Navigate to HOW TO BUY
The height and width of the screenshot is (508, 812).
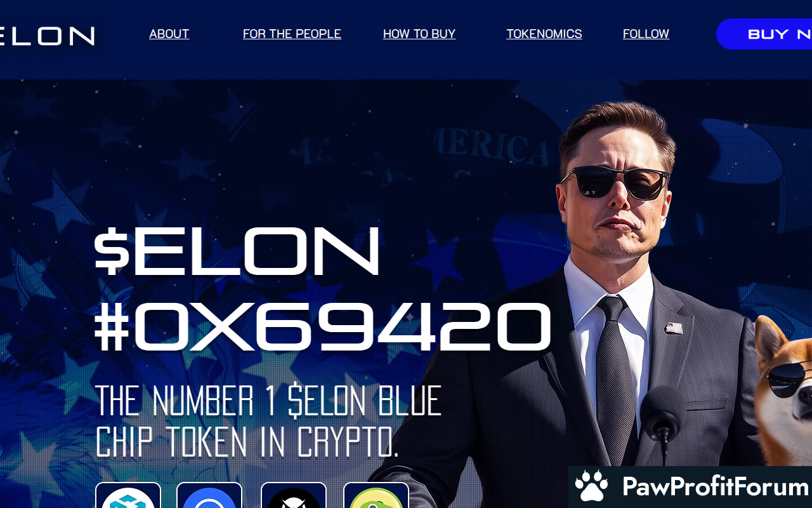(419, 34)
